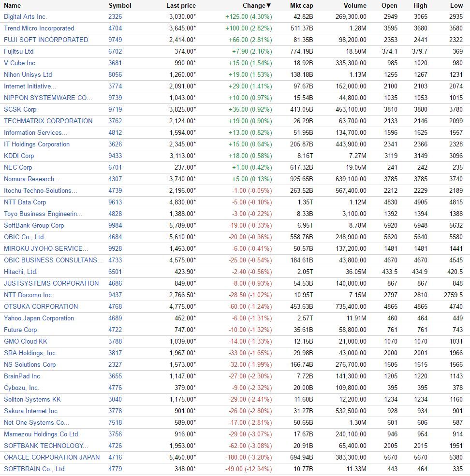Open Nomura Research... link

coord(31,179)
